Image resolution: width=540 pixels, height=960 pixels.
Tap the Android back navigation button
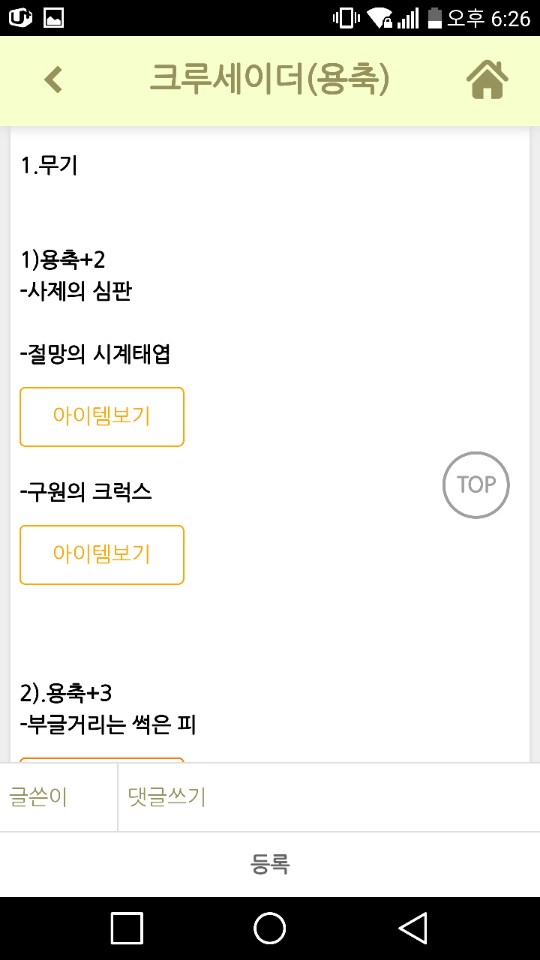tap(413, 928)
